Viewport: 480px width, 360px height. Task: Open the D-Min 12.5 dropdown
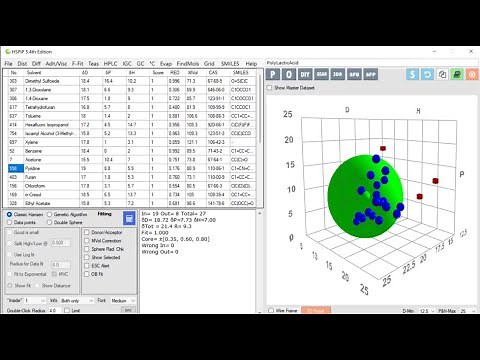click(x=427, y=311)
